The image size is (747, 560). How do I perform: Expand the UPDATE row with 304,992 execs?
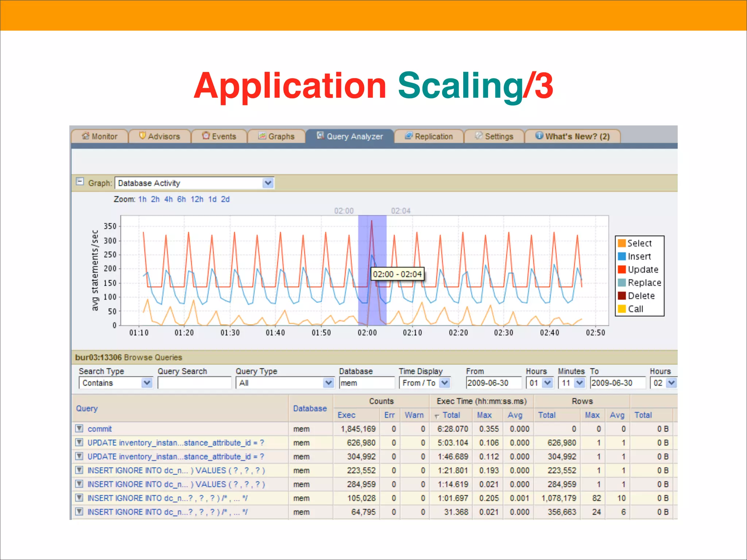click(x=79, y=456)
